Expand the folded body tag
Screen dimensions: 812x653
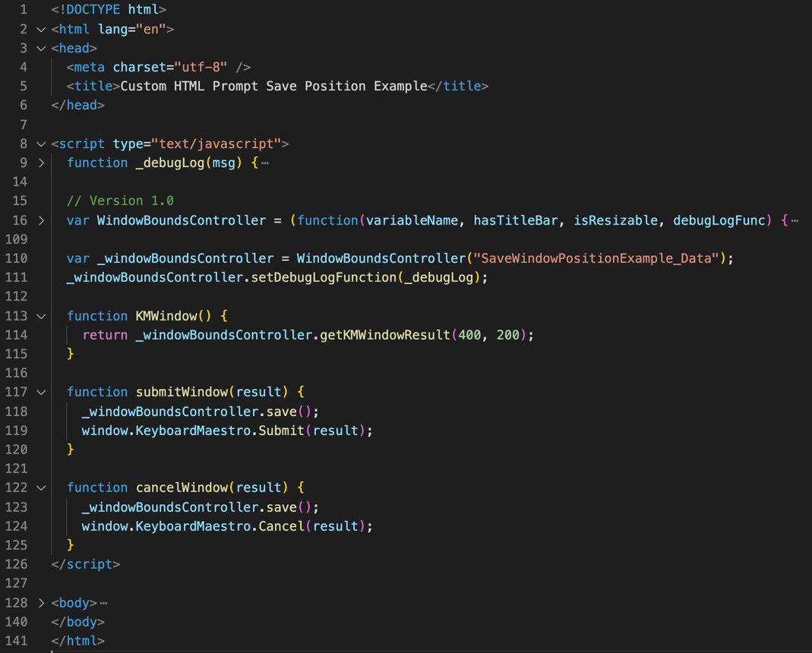click(x=41, y=604)
